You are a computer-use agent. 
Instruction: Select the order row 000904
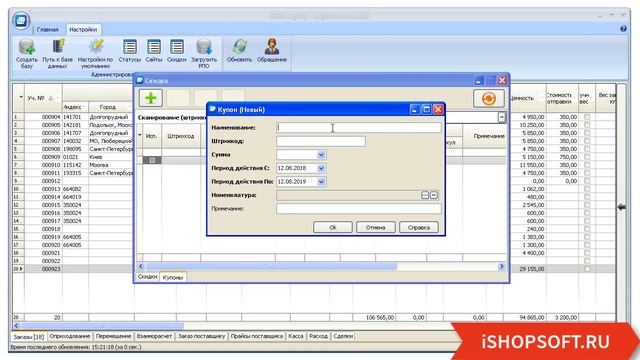point(51,117)
